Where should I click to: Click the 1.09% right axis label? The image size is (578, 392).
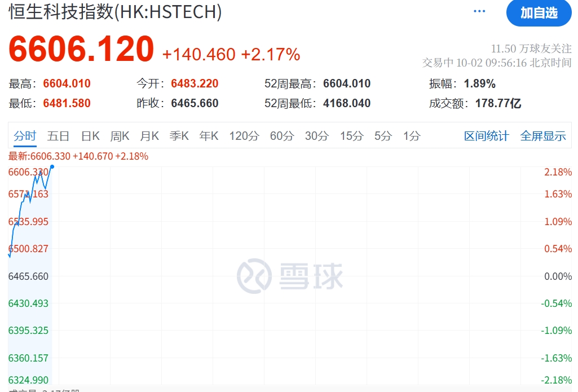click(558, 222)
